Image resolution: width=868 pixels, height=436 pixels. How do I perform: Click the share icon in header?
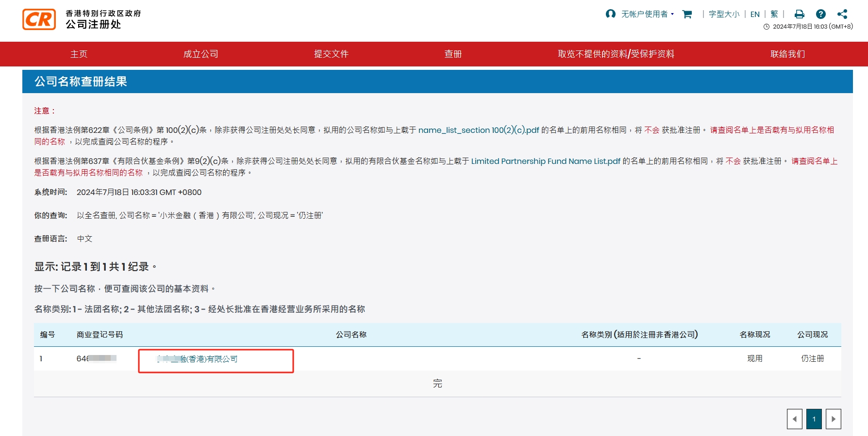(x=842, y=14)
